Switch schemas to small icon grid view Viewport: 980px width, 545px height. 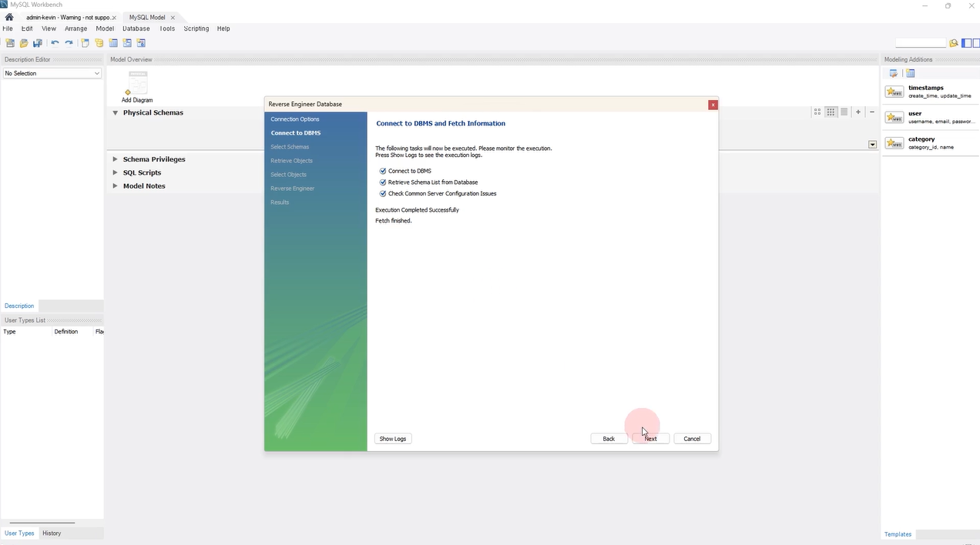[x=831, y=112]
